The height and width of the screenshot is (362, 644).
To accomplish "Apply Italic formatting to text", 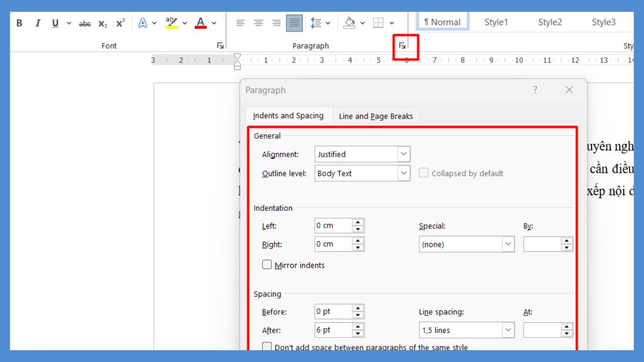I will [38, 23].
